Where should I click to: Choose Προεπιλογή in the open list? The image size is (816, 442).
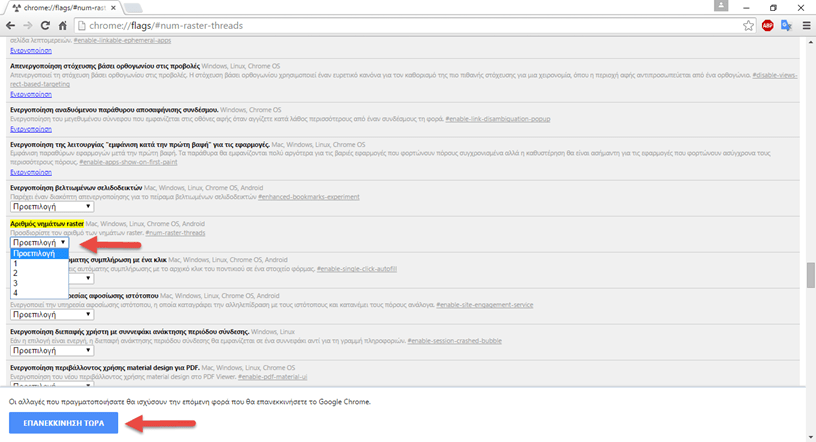point(40,254)
